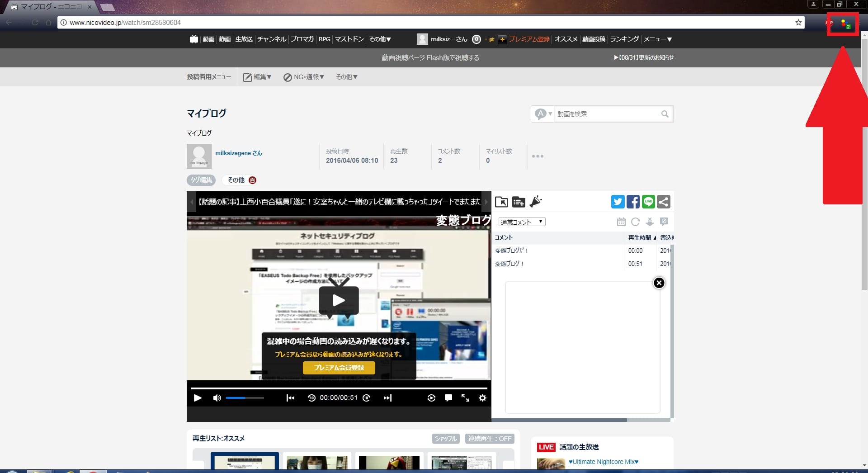Share video on Facebook
Image resolution: width=868 pixels, height=473 pixels.
pyautogui.click(x=633, y=202)
